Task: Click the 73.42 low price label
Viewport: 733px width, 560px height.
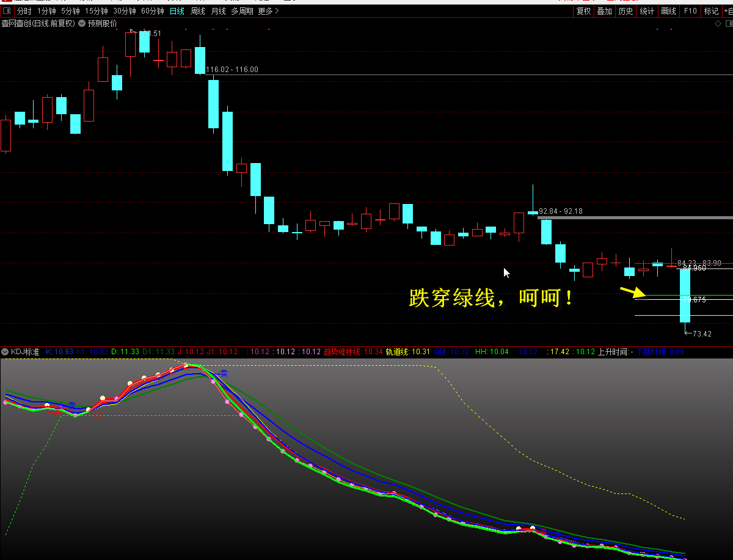Action: [702, 334]
